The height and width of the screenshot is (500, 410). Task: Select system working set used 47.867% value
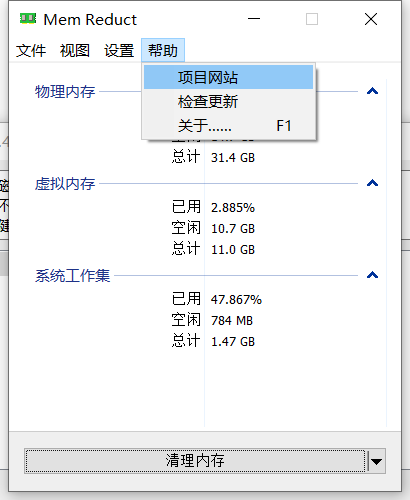click(x=236, y=300)
